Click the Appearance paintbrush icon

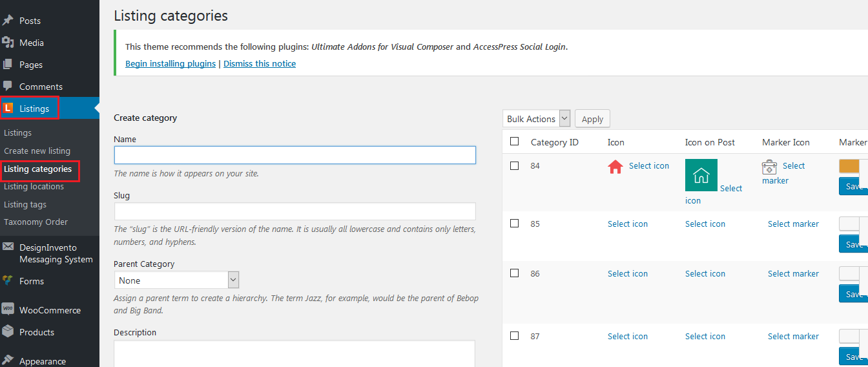[x=8, y=361]
